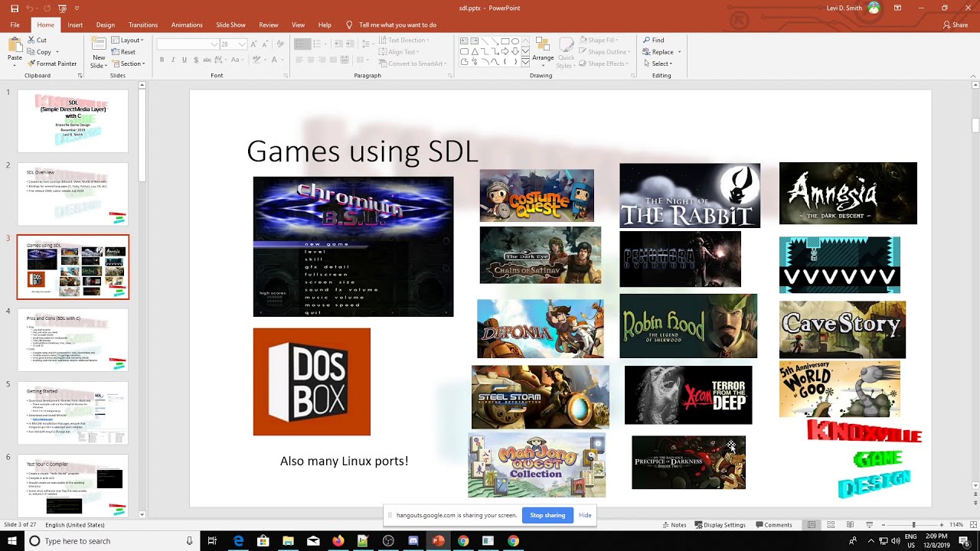Switch to the Transitions tab
Screen dimensions: 980x551
[x=143, y=24]
